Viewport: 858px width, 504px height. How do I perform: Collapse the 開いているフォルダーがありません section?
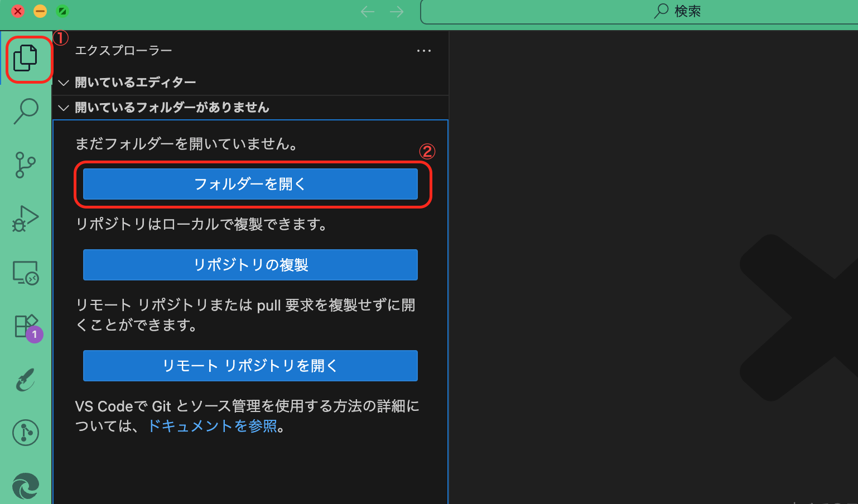click(63, 108)
